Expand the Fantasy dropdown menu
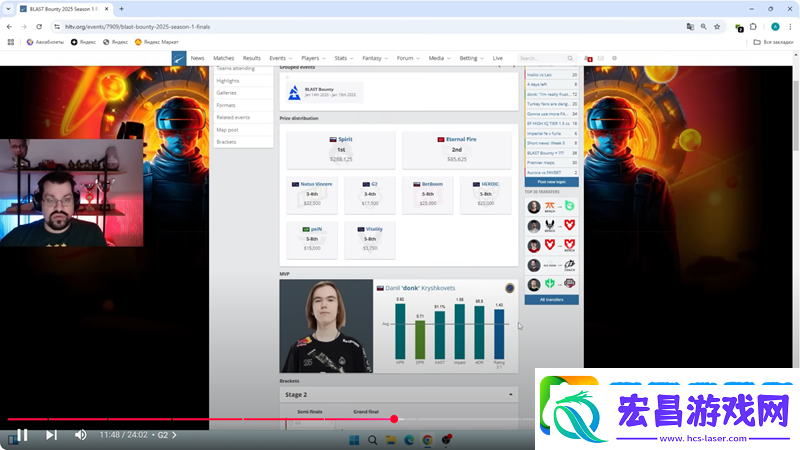Viewport: 800px width, 450px height. point(375,58)
